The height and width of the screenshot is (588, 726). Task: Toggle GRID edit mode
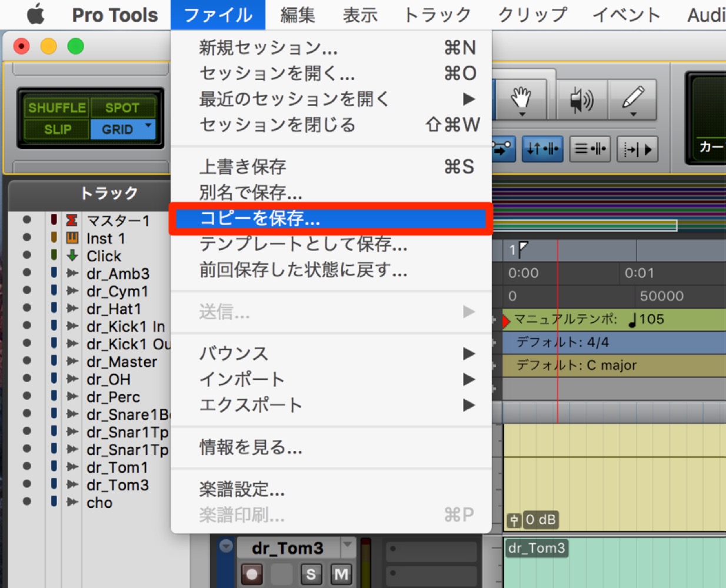[x=116, y=129]
